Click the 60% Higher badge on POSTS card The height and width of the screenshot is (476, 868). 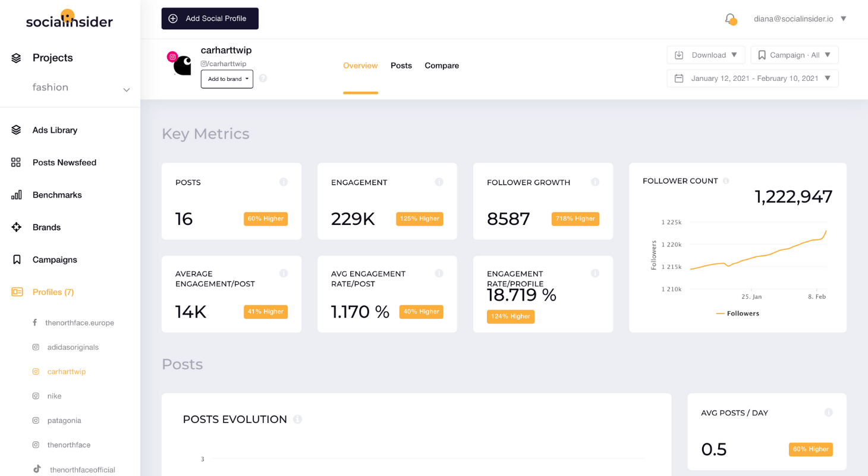pyautogui.click(x=266, y=219)
